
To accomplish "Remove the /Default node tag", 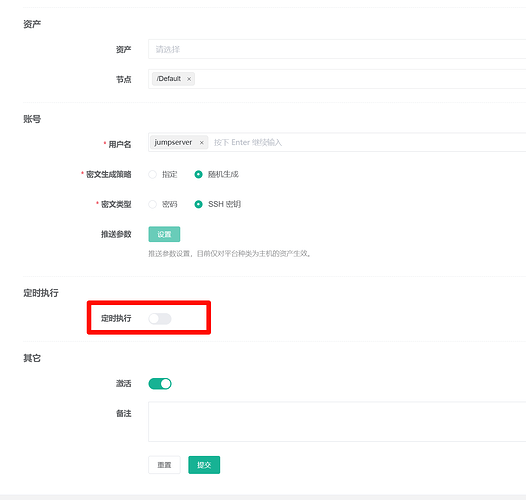I will coord(189,79).
